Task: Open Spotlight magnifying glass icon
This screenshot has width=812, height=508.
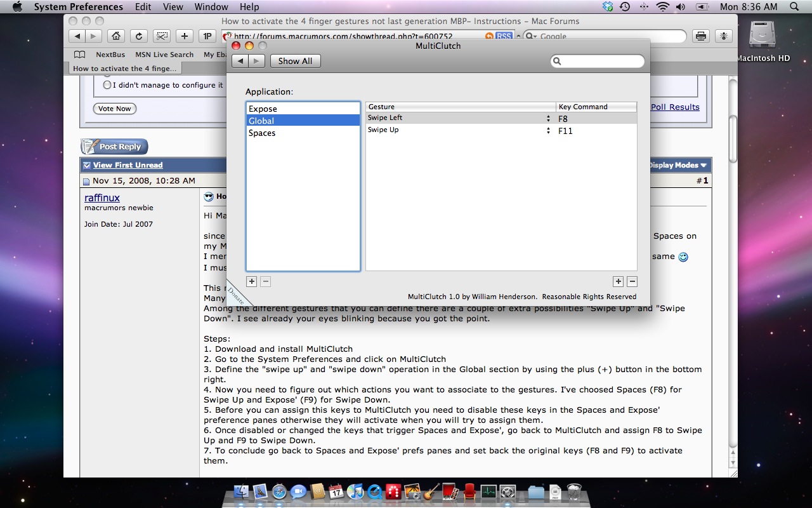Action: [796, 7]
